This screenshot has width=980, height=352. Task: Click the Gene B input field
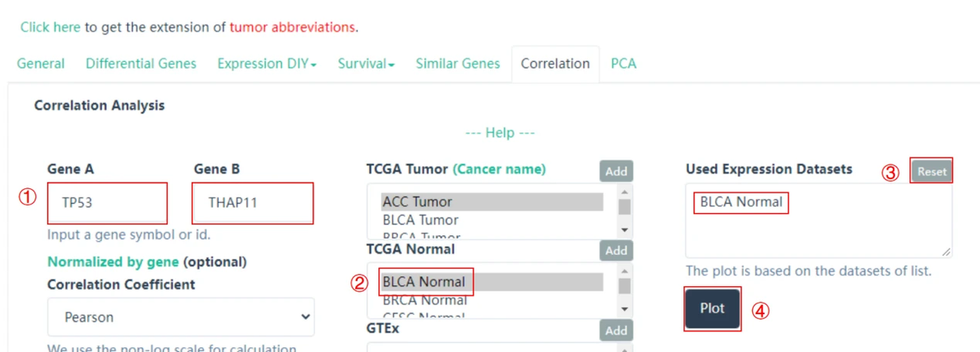252,203
